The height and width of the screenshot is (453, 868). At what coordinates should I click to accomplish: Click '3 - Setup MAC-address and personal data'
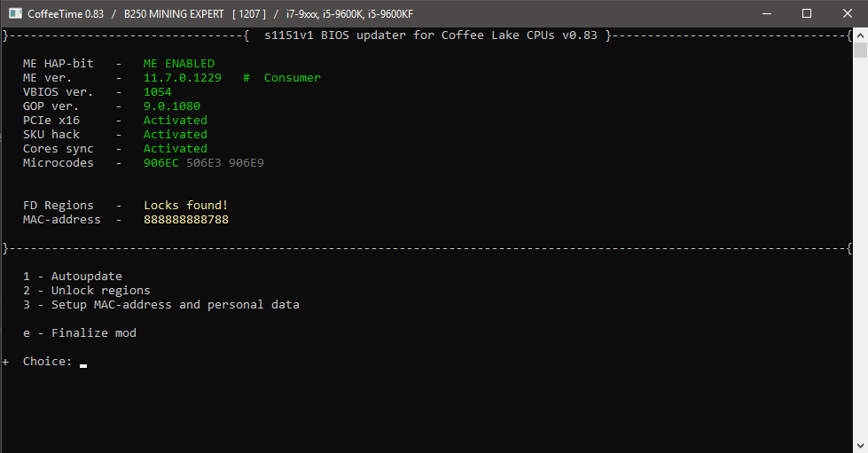click(161, 305)
